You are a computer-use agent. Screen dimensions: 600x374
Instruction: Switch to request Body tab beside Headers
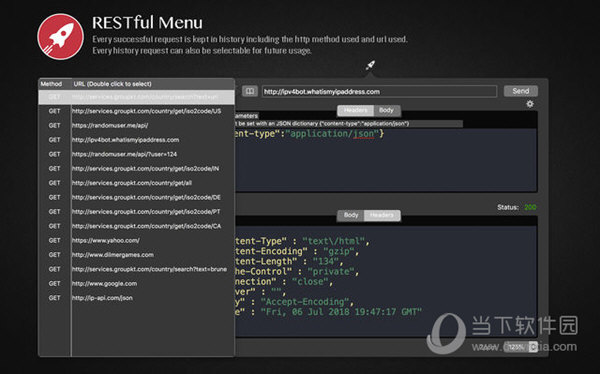coord(386,110)
